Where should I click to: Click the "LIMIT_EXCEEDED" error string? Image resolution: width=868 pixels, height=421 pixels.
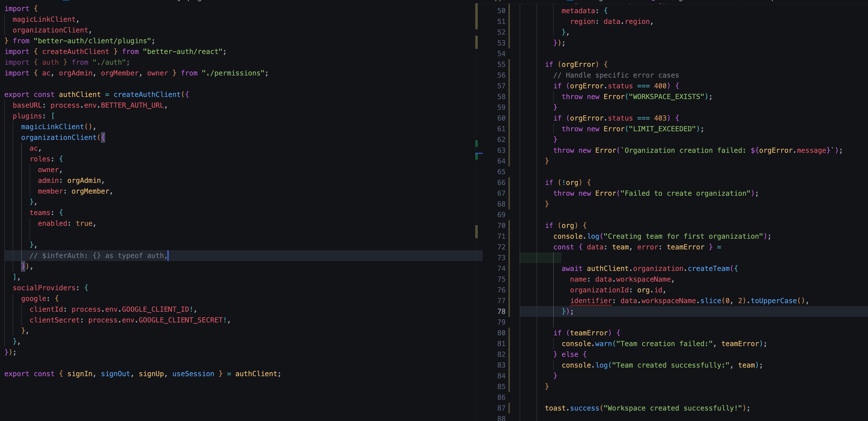pyautogui.click(x=662, y=129)
